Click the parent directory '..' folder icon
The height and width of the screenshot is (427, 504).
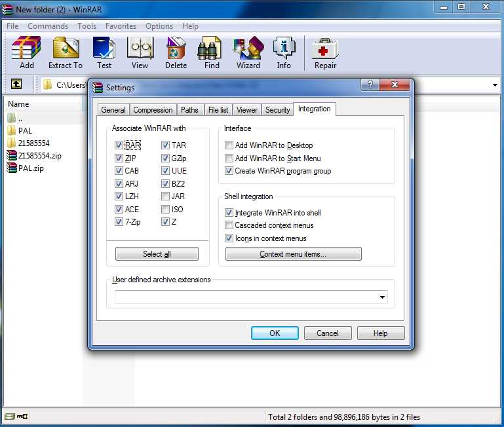12,119
